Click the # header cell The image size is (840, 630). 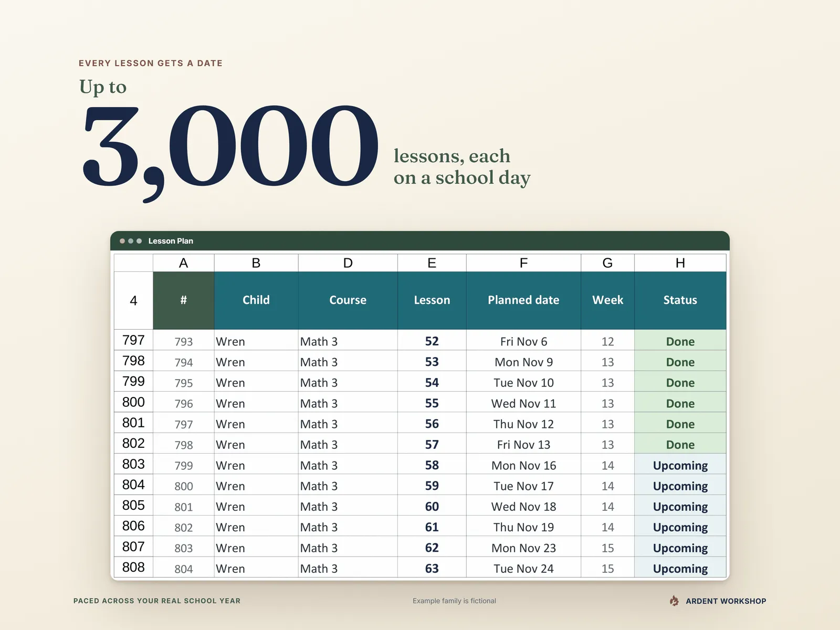click(183, 300)
